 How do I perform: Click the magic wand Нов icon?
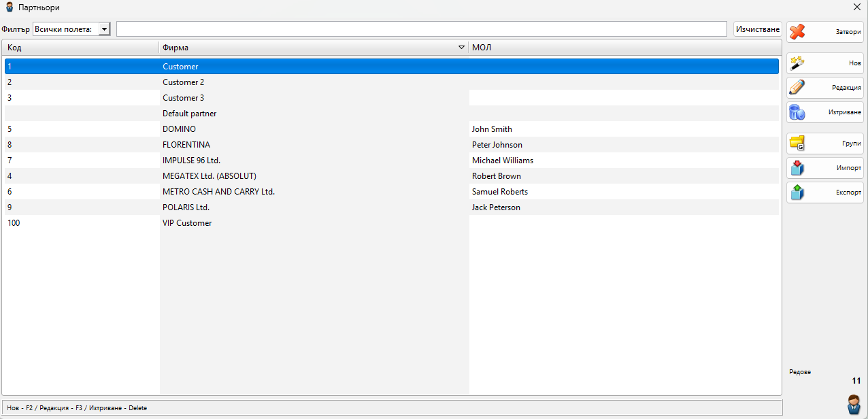click(x=797, y=63)
